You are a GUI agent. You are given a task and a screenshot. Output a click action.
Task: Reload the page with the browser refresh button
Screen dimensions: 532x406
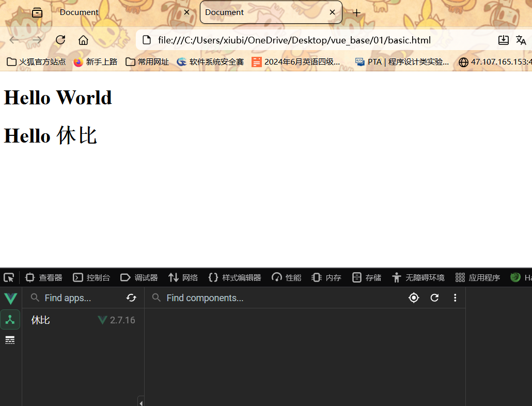(60, 40)
